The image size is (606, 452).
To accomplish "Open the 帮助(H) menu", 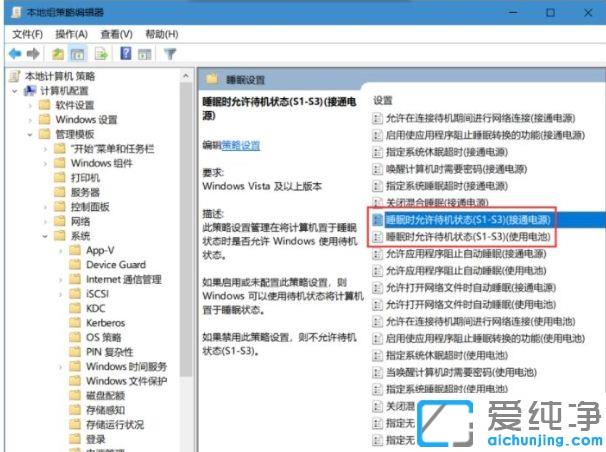I will (x=162, y=34).
